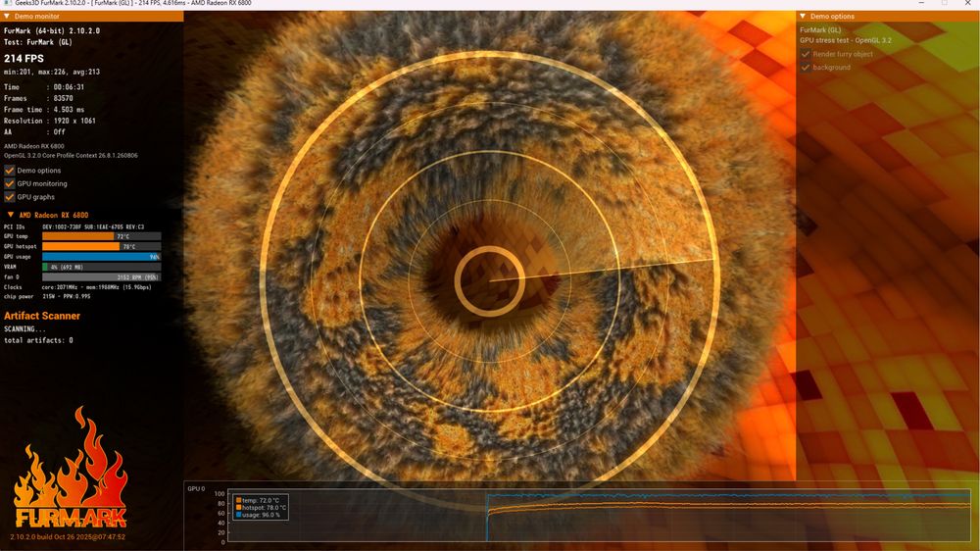Click the GPU hotspot orange bar
Screen dimensions: 980x551
tap(80, 246)
